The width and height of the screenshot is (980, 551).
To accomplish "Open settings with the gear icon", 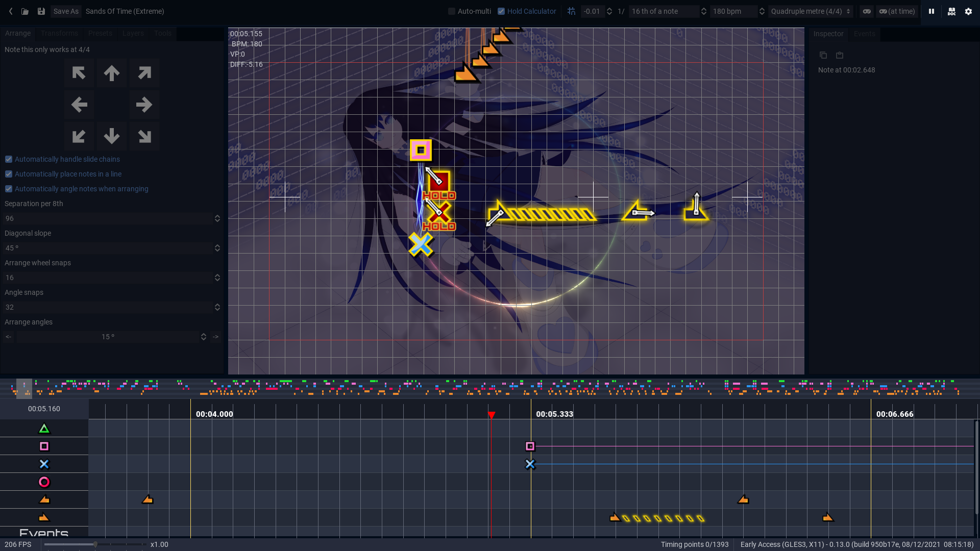I will click(968, 11).
